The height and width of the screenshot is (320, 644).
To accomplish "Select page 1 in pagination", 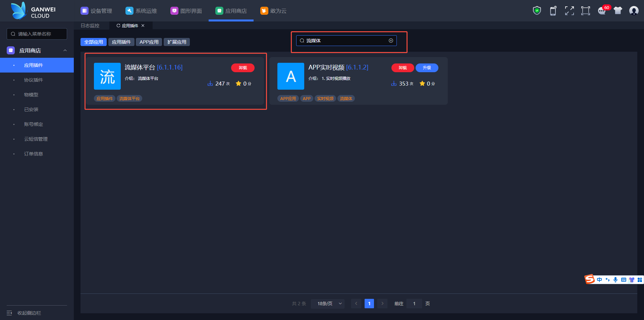I will coord(369,304).
